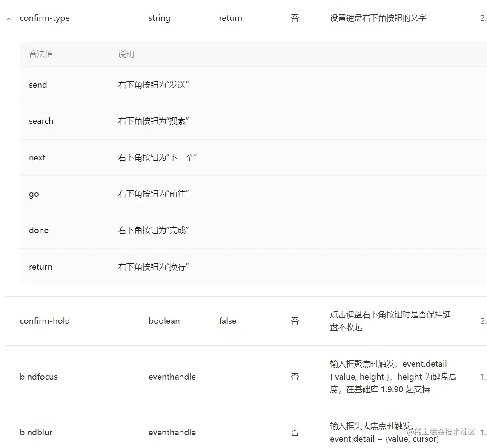Select the confirm-hold attribute name
The width and height of the screenshot is (487, 448).
point(45,321)
